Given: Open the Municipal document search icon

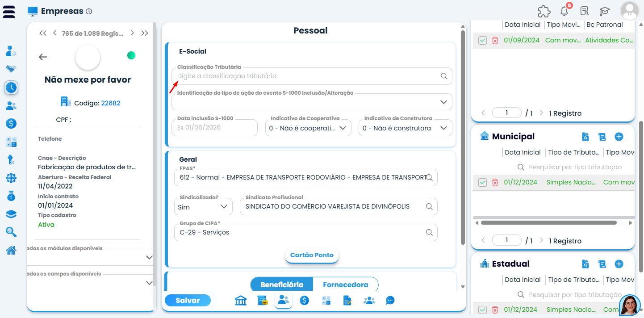Looking at the screenshot, I should (585, 137).
